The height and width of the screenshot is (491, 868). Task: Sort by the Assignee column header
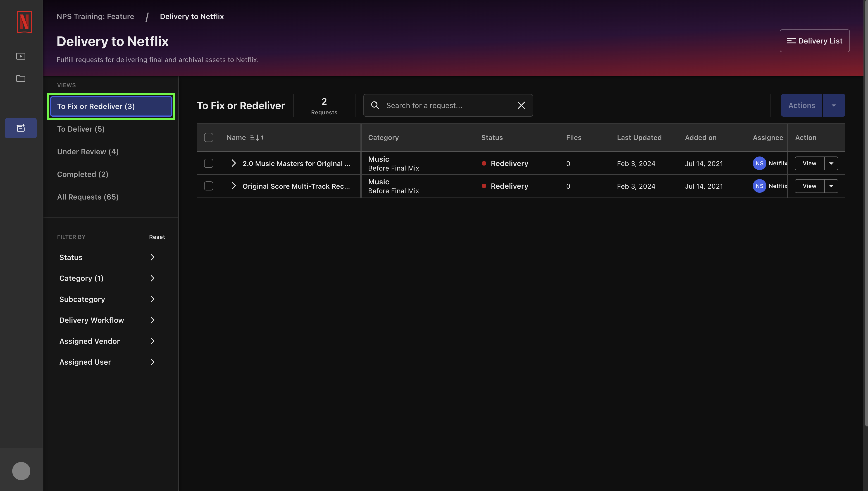tap(768, 138)
